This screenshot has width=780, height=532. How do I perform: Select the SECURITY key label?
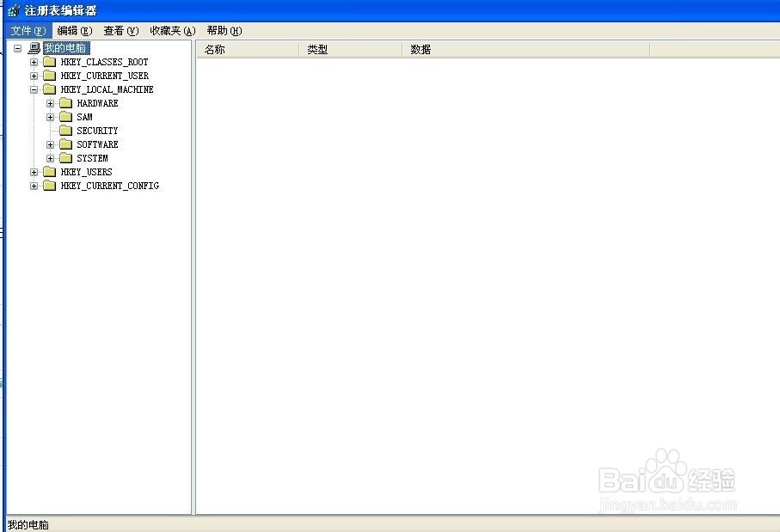pos(97,131)
